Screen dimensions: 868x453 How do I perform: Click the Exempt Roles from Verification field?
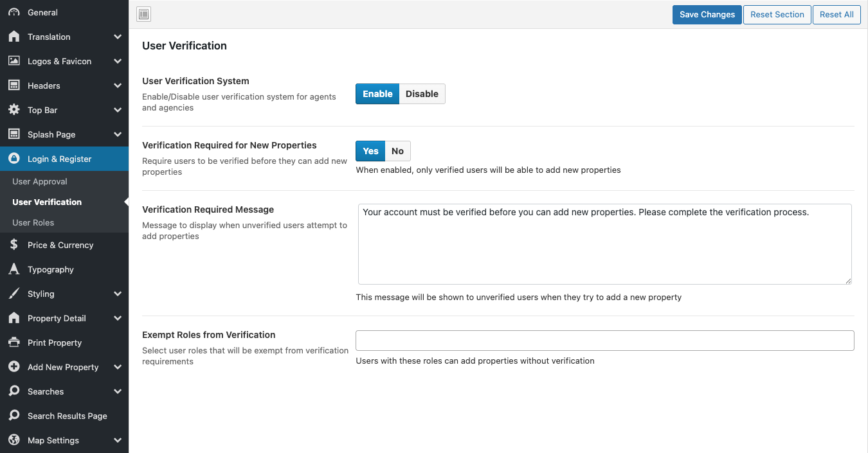point(604,341)
